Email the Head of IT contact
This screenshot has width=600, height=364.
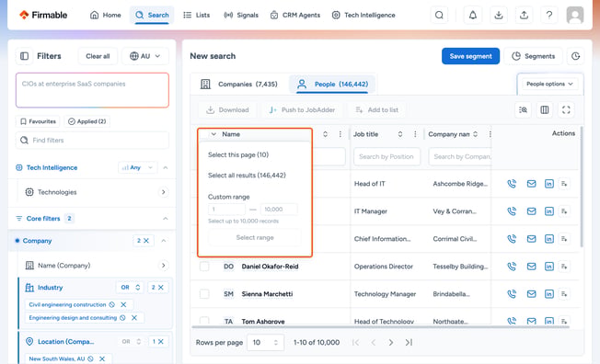click(x=531, y=184)
